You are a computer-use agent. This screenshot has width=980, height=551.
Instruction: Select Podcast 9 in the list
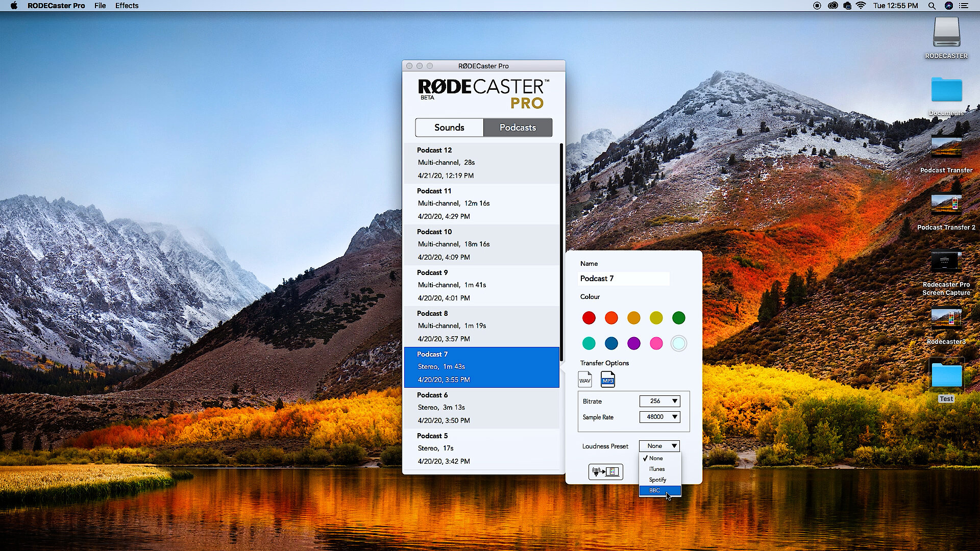[481, 286]
